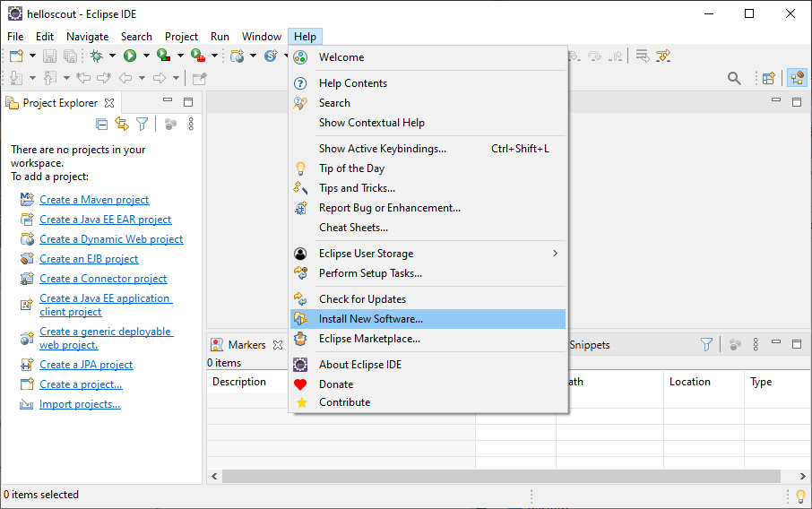Click the Save All toolbar icon

[71, 56]
